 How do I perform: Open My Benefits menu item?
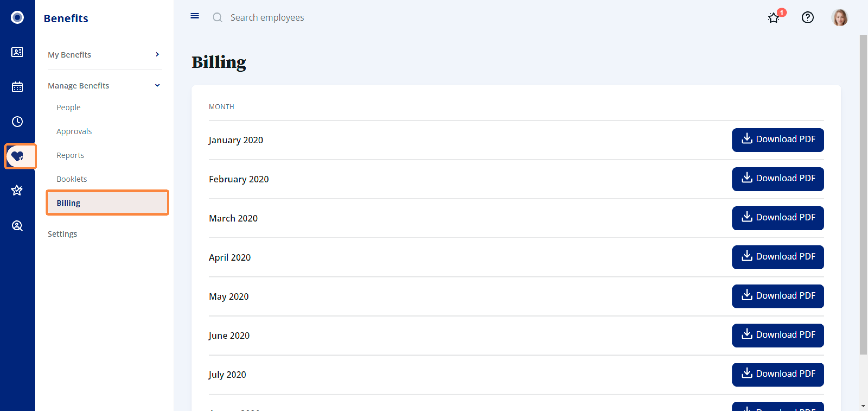tap(69, 55)
